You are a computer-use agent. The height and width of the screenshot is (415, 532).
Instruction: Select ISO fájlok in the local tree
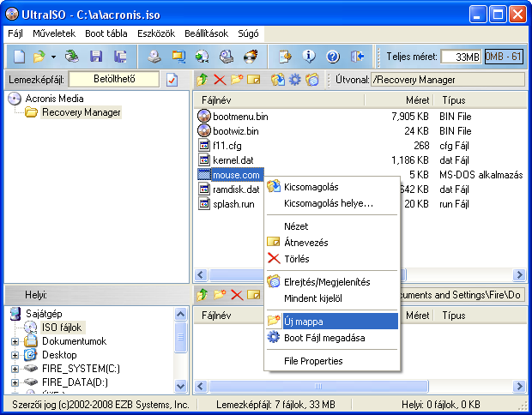(x=62, y=328)
